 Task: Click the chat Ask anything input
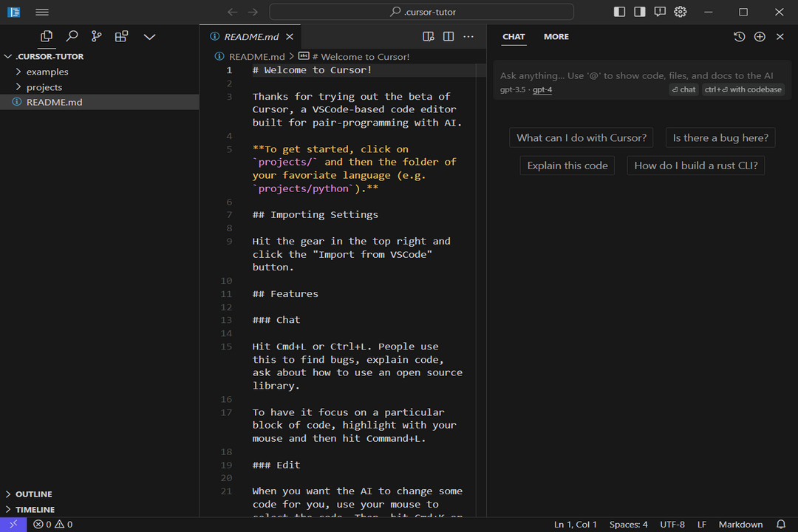point(635,75)
